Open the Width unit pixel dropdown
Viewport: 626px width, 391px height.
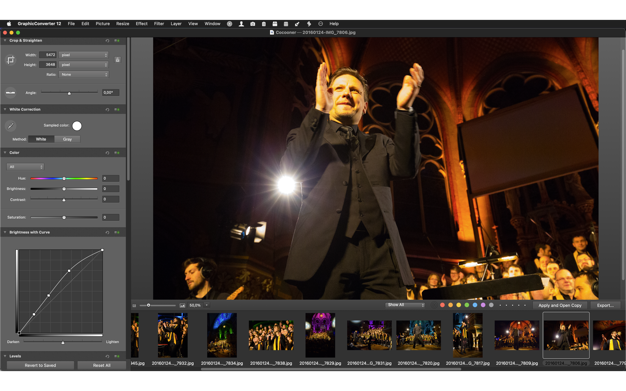pyautogui.click(x=84, y=55)
